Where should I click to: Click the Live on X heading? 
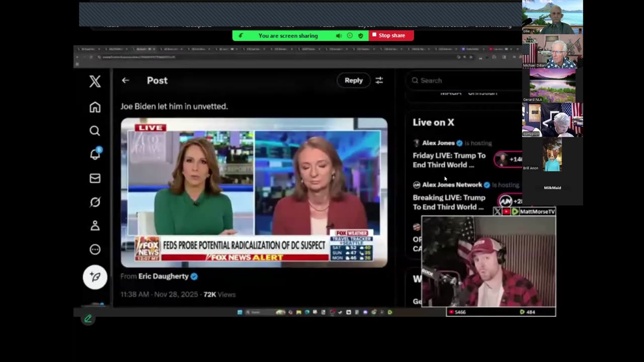433,122
